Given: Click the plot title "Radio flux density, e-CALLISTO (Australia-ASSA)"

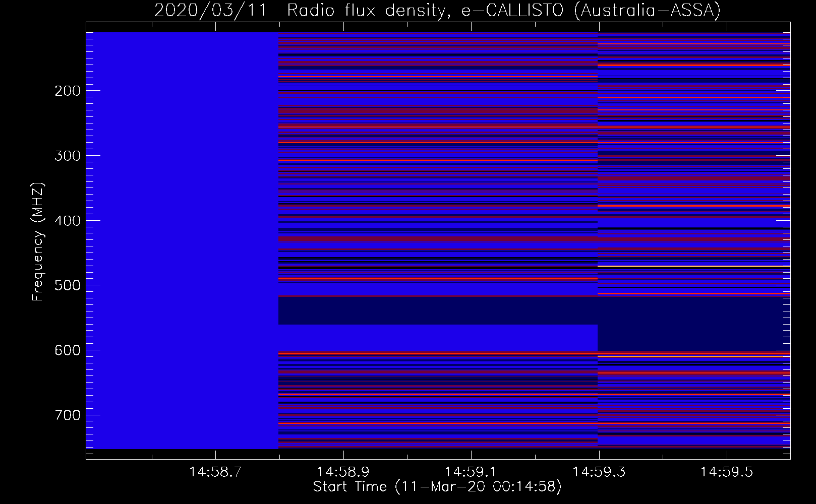Looking at the screenshot, I should tap(504, 11).
